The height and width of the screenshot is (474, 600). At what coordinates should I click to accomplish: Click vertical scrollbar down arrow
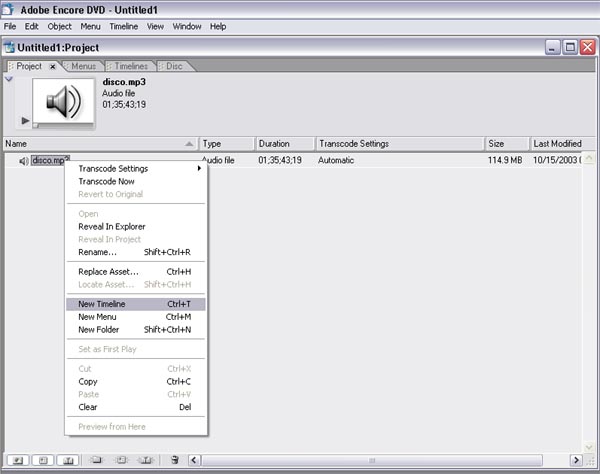pyautogui.click(x=589, y=447)
